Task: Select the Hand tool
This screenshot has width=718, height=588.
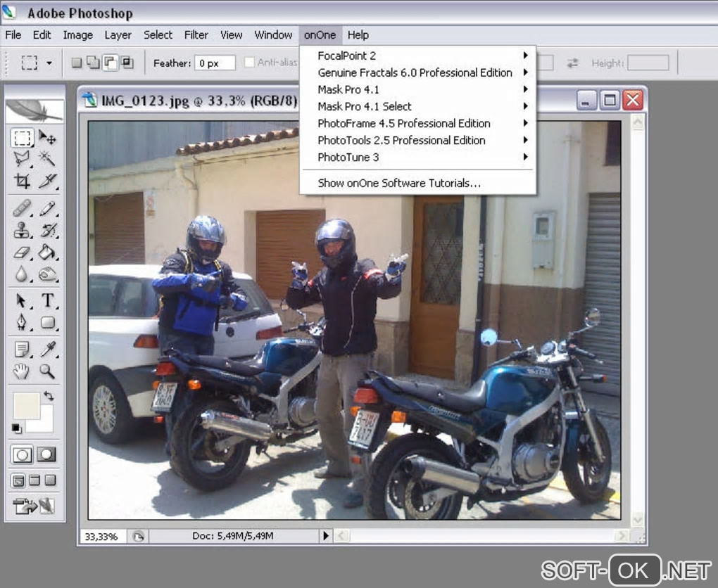Action: coord(22,371)
